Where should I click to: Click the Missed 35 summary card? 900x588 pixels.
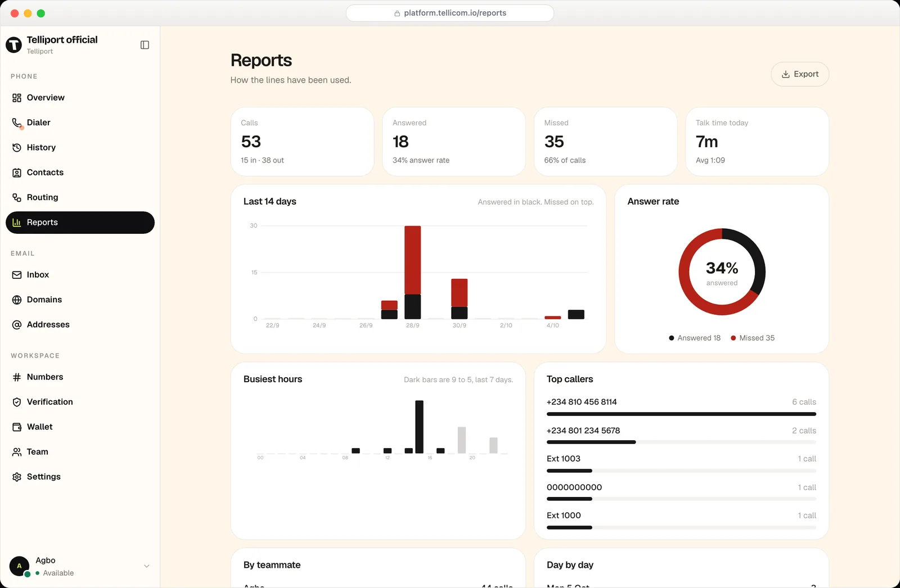point(605,142)
